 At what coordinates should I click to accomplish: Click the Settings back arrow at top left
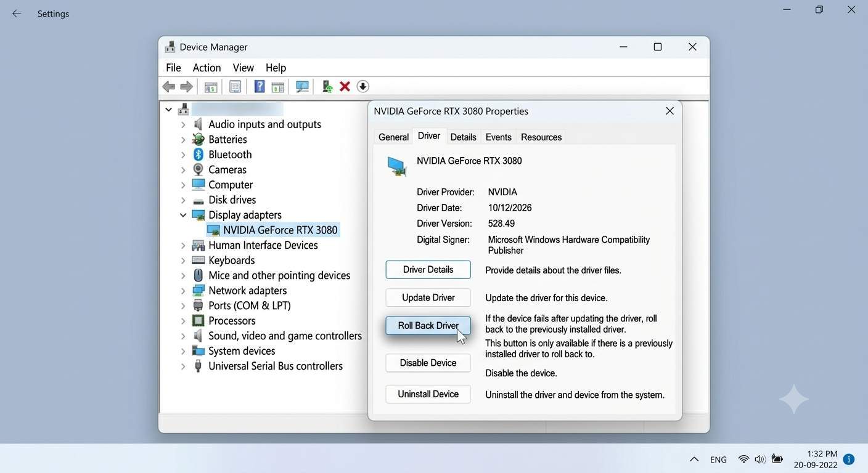pos(17,14)
